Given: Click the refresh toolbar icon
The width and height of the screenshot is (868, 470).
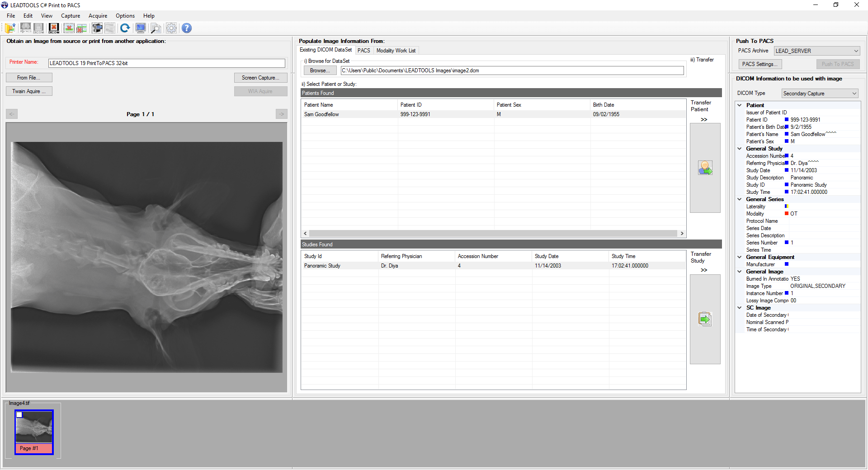Looking at the screenshot, I should tap(125, 28).
